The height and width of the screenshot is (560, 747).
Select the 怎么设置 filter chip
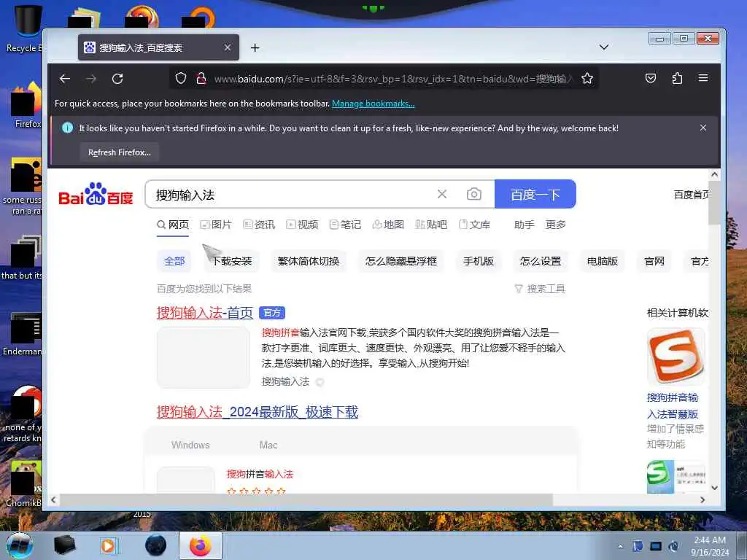[x=541, y=261]
